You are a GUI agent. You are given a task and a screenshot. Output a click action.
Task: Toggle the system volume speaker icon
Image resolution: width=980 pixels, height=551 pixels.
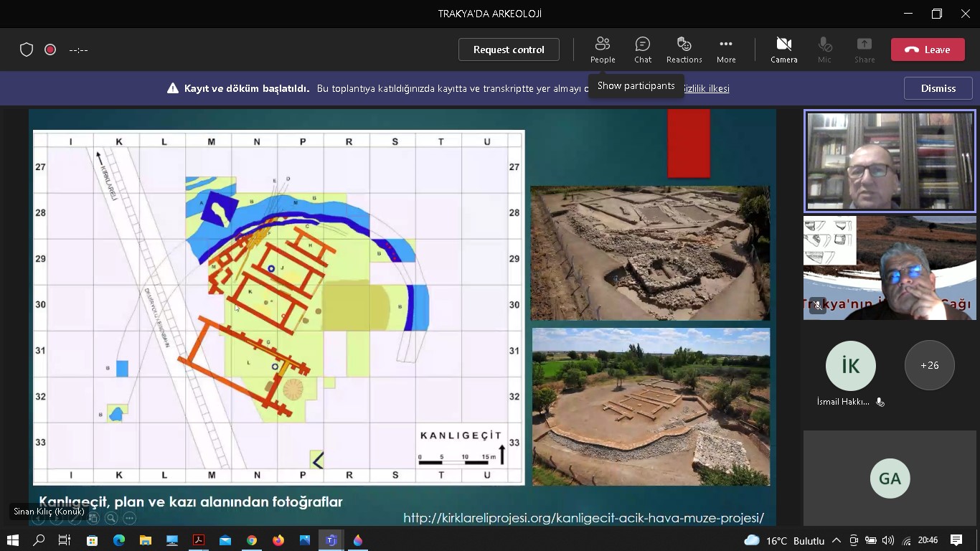point(888,540)
